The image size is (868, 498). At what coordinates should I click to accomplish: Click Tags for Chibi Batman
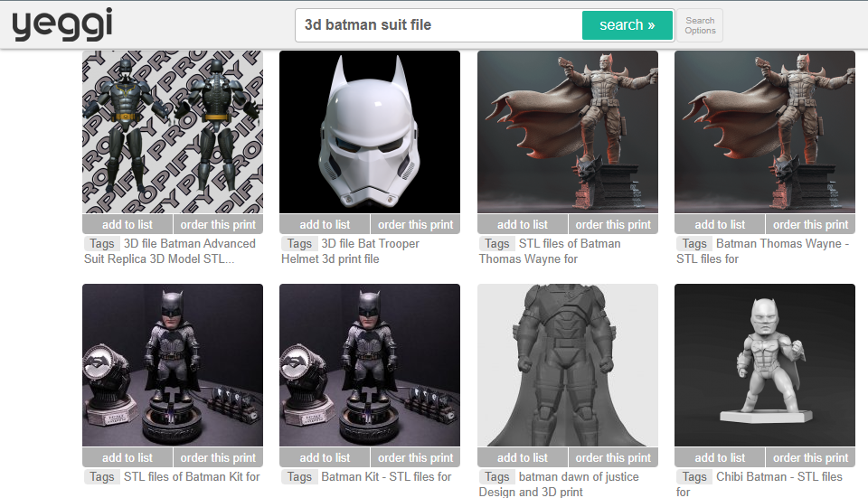[x=694, y=477]
